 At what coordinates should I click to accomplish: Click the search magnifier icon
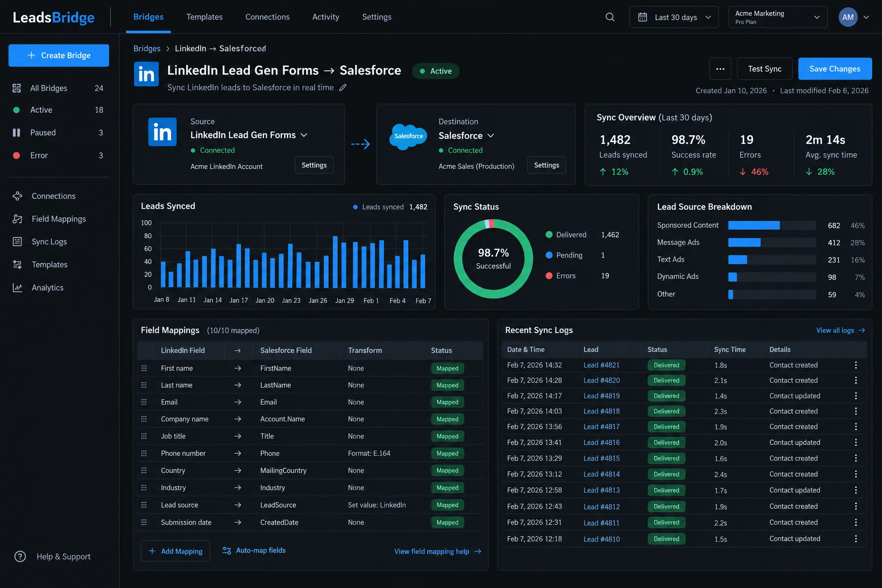(x=610, y=17)
